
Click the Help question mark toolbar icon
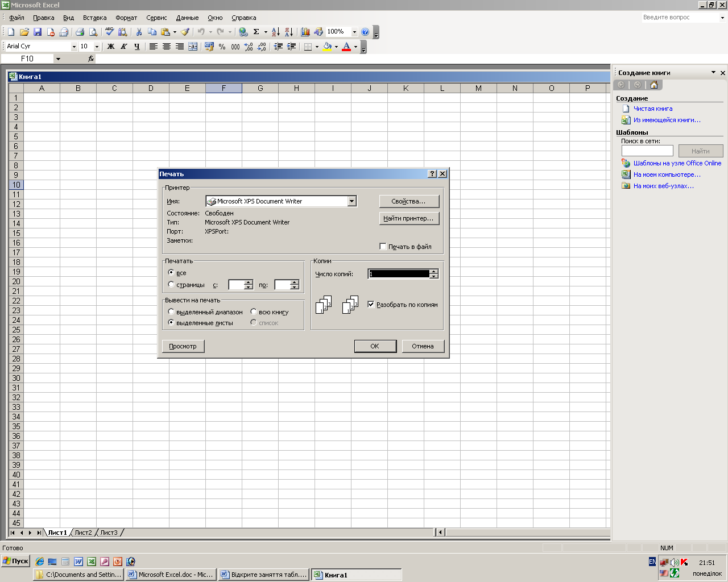tap(365, 32)
